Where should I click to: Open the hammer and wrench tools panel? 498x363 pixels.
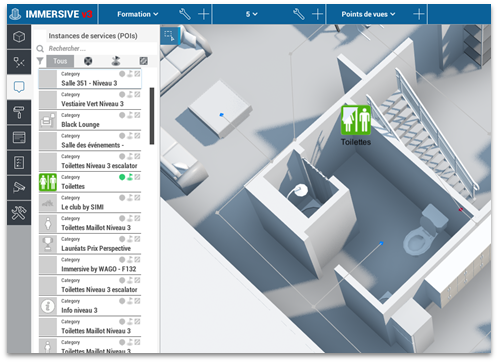coord(19,213)
